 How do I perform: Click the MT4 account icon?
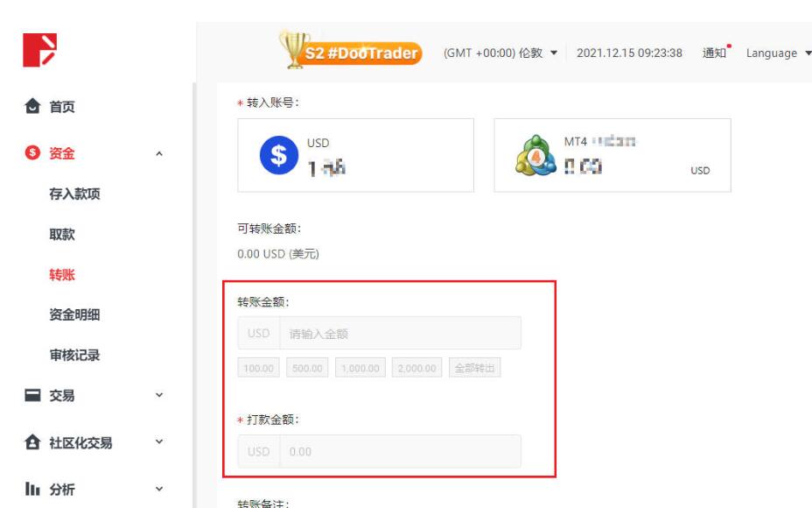pos(536,155)
